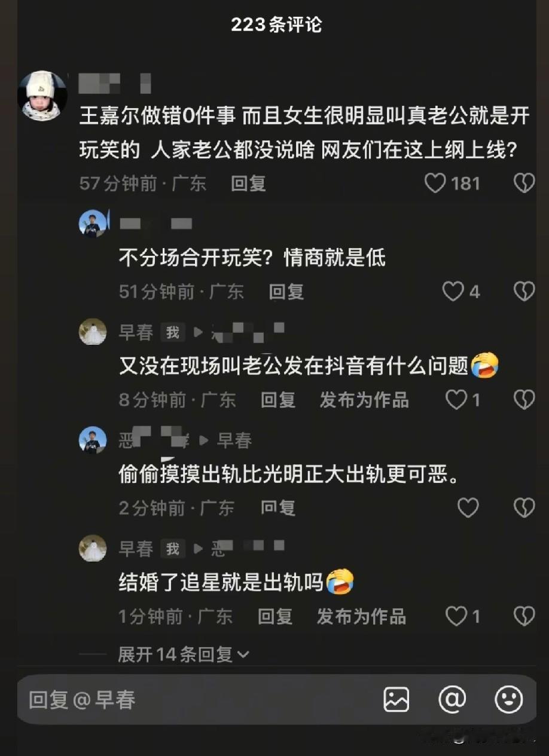Like the top comment with 181 likes
This screenshot has height=756, width=549.
coord(435,183)
